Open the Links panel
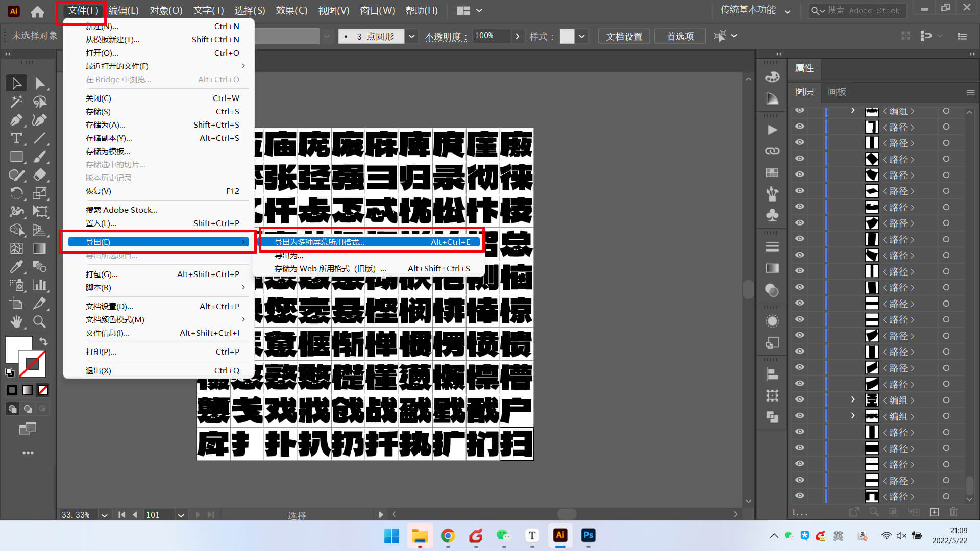Viewport: 980px width, 551px height. 772,151
